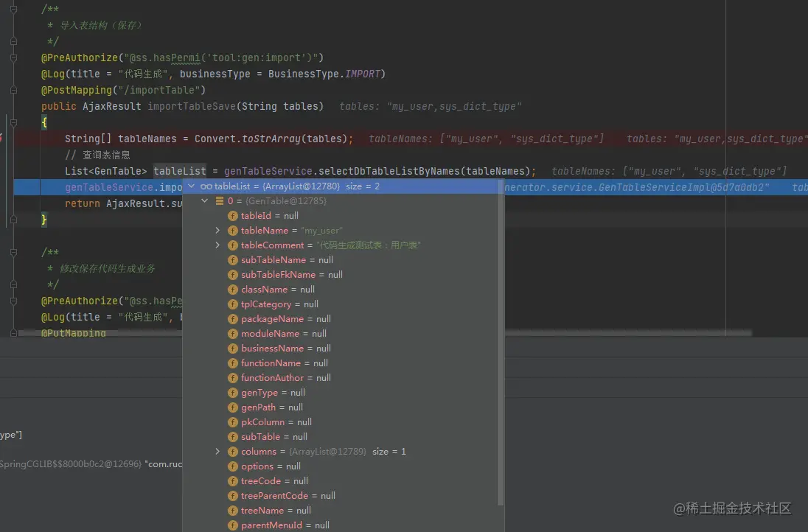Screen dimensions: 808x532
Task: Click the BusinessType.IMPORT constant
Action: click(324, 74)
